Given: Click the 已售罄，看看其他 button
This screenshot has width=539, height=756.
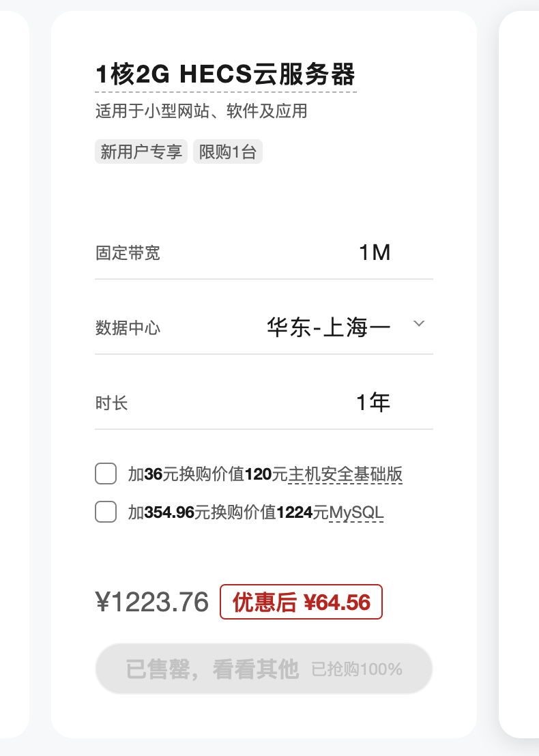Looking at the screenshot, I should point(264,669).
